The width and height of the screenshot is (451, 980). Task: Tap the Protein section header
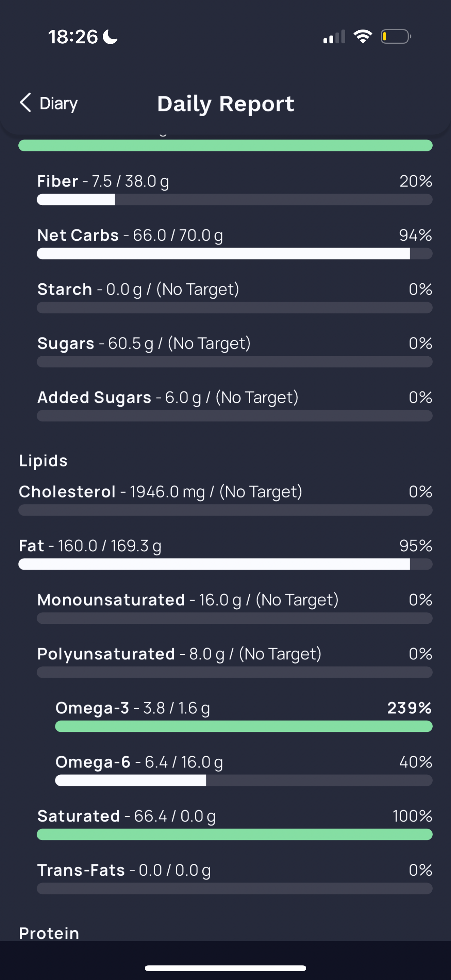49,933
